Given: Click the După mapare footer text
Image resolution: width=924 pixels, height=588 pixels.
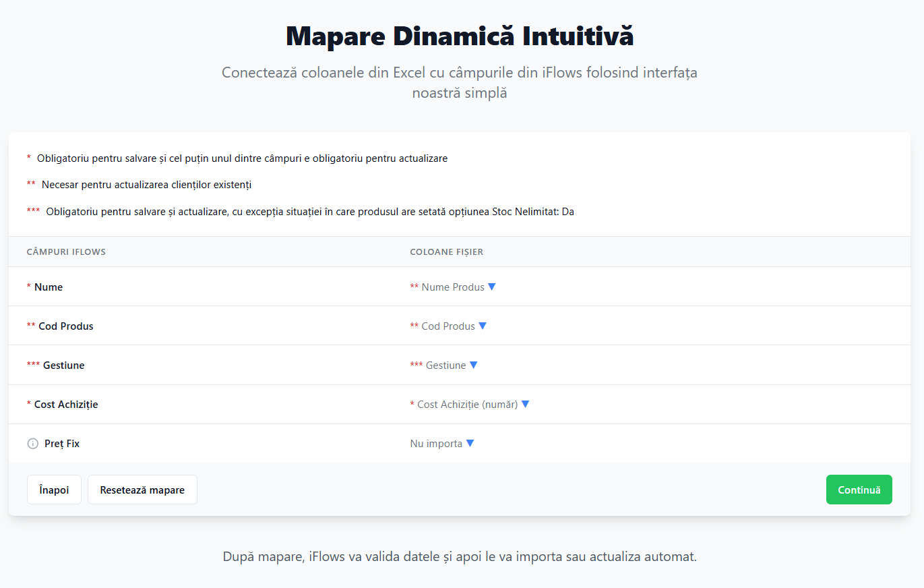Looking at the screenshot, I should pyautogui.click(x=460, y=557).
